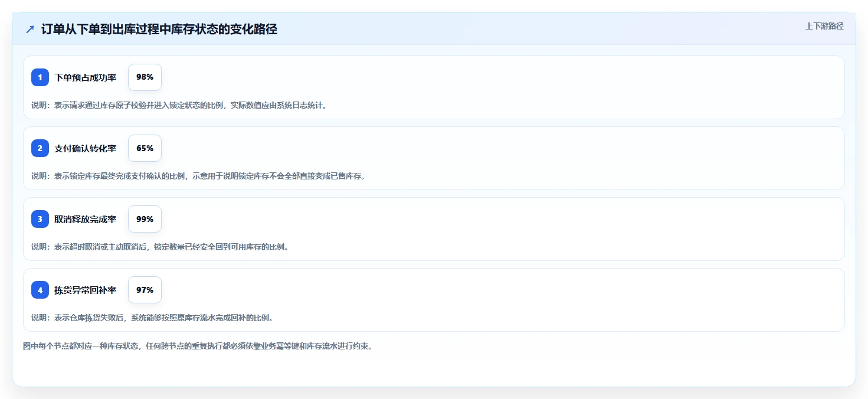The height and width of the screenshot is (399, 868).
Task: Click the 拣货异常回补率 label
Action: click(86, 290)
